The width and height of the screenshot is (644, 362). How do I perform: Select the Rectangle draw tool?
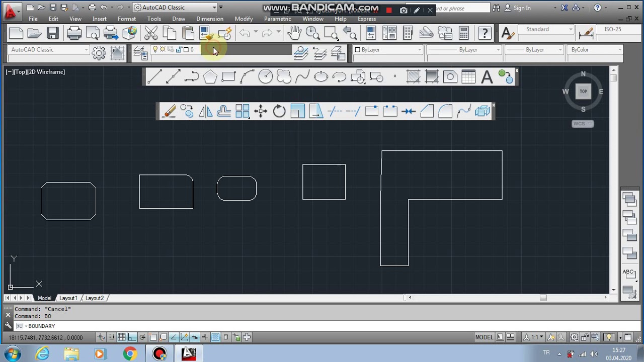click(229, 77)
